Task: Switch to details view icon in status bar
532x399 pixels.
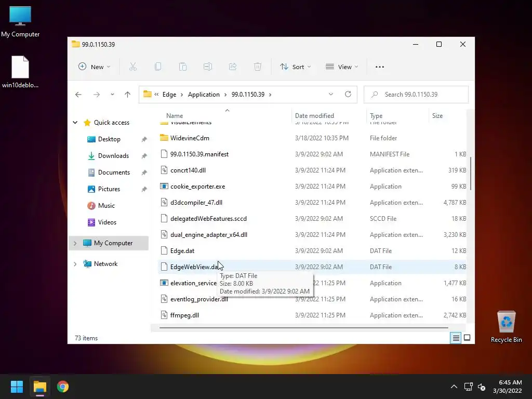Action: tap(456, 338)
